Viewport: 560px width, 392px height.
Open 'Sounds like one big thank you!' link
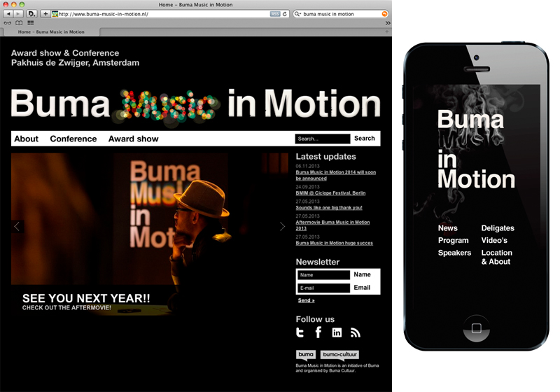click(x=329, y=208)
